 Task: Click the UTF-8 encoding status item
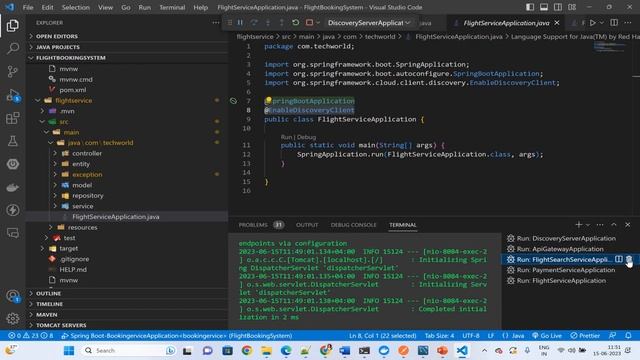point(471,336)
